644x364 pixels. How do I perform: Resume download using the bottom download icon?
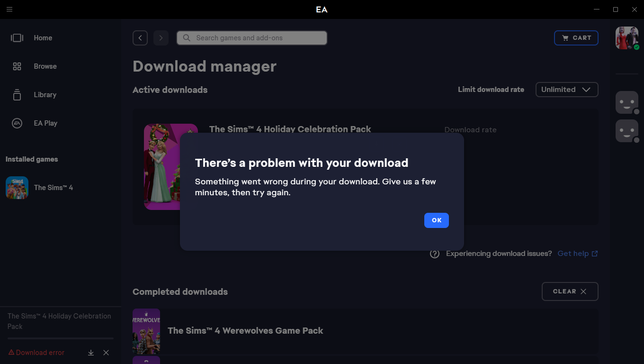tap(91, 353)
